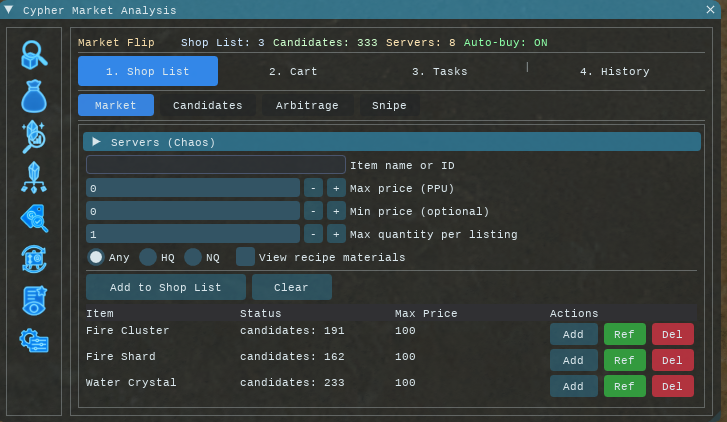Refresh the Water Crystal entry
This screenshot has width=727, height=422.
(x=624, y=386)
